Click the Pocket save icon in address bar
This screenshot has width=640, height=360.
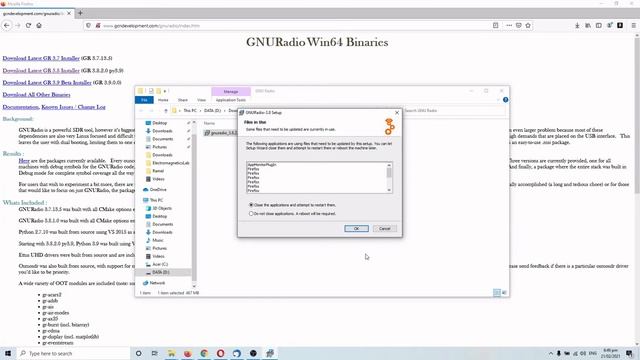click(518, 25)
